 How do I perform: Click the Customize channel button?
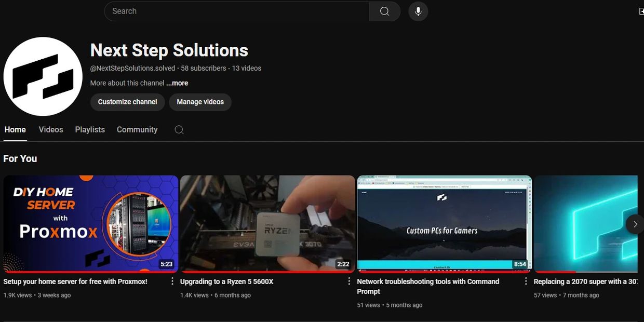coord(127,102)
